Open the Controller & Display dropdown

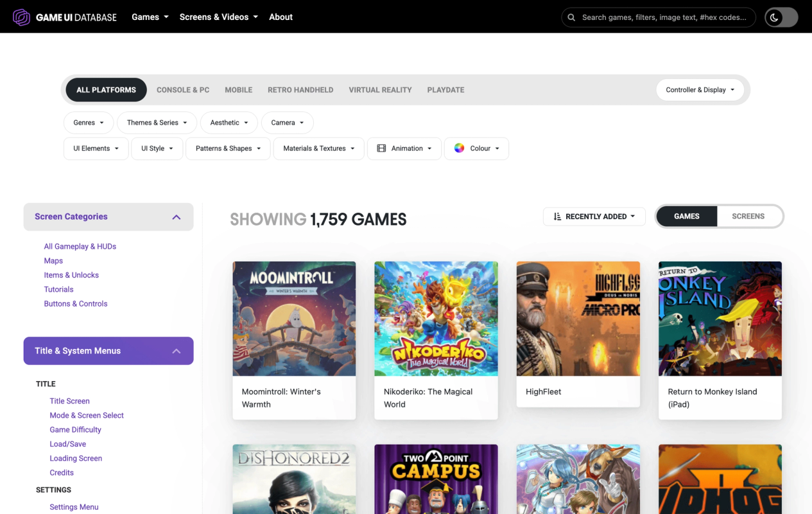click(x=700, y=90)
